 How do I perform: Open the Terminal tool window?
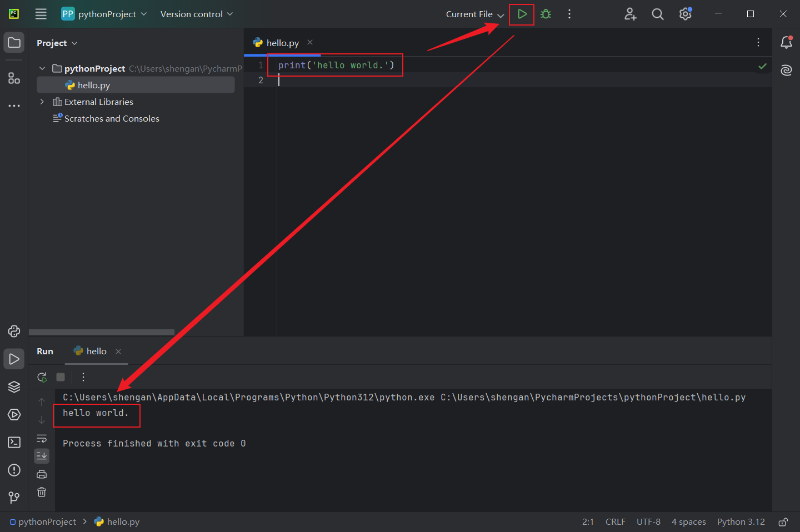point(14,443)
